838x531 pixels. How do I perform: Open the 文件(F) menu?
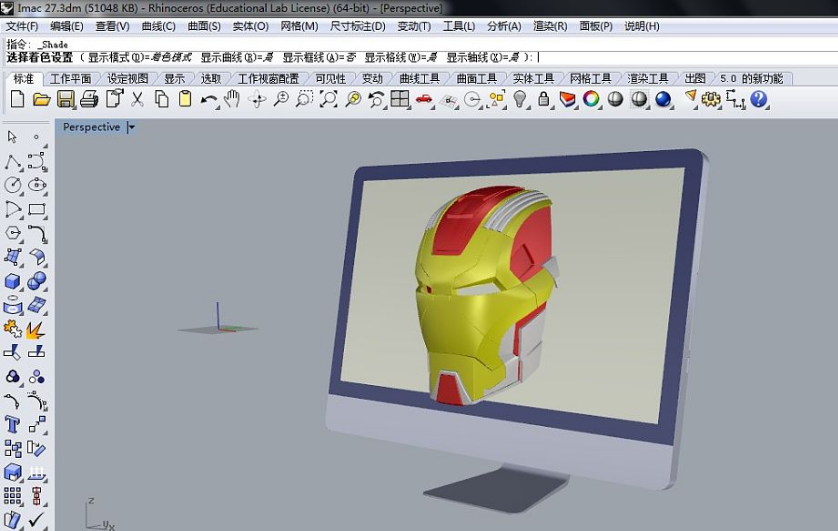tap(22, 26)
